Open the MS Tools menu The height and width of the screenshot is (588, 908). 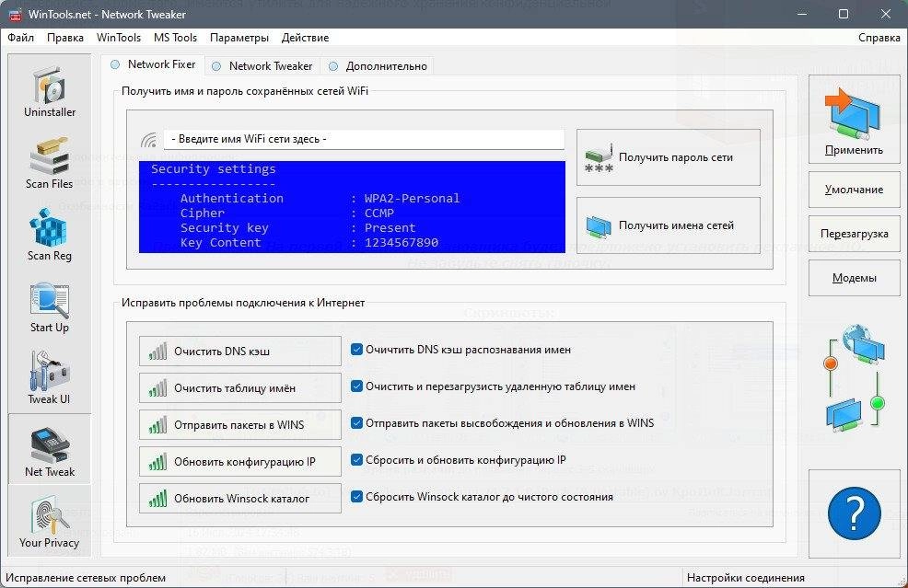(176, 38)
